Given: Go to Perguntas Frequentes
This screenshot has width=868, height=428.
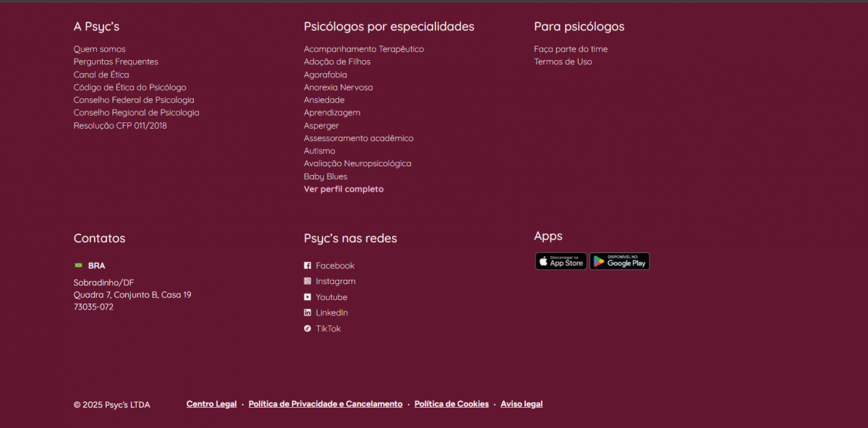Looking at the screenshot, I should click(116, 62).
